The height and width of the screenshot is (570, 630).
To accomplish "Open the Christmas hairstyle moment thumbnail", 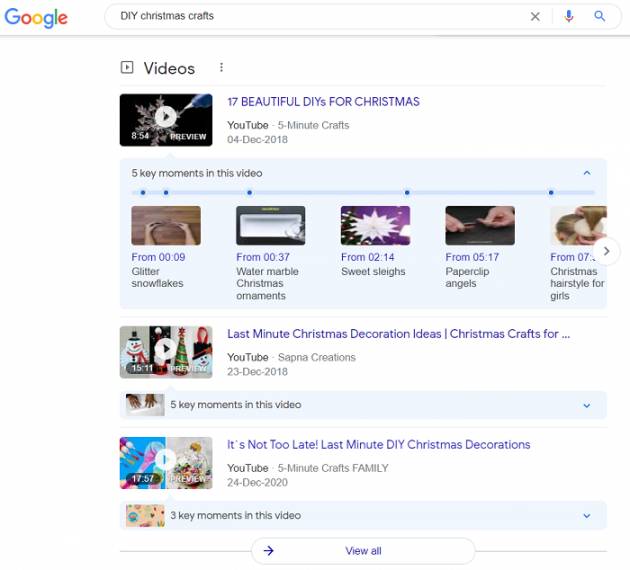I will (578, 225).
